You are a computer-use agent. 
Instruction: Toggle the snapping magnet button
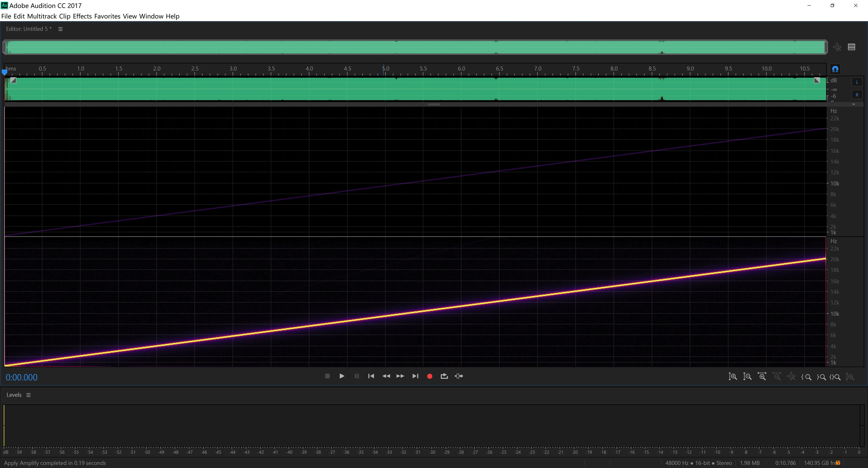tap(835, 69)
